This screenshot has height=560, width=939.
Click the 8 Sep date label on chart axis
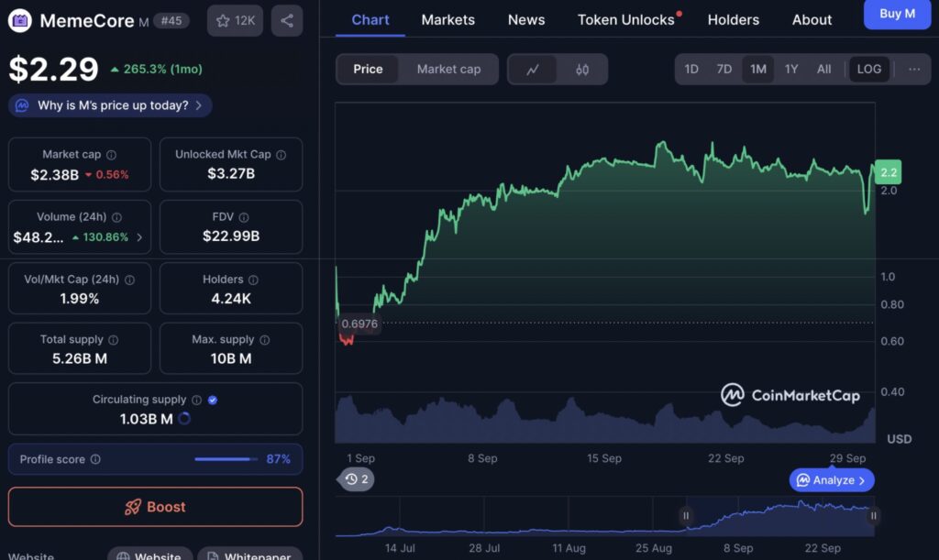click(482, 459)
